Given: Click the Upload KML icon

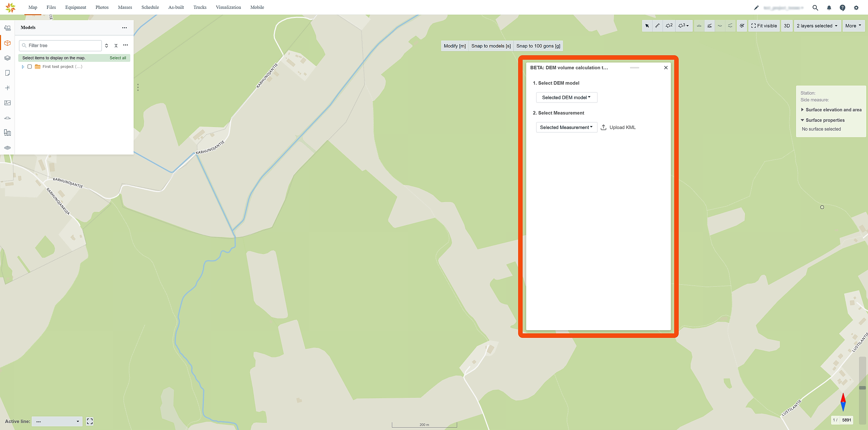Looking at the screenshot, I should coord(604,127).
